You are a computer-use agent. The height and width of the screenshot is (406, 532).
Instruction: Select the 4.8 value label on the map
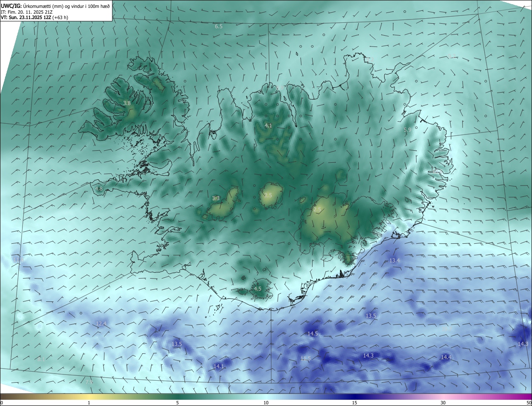coord(99,189)
